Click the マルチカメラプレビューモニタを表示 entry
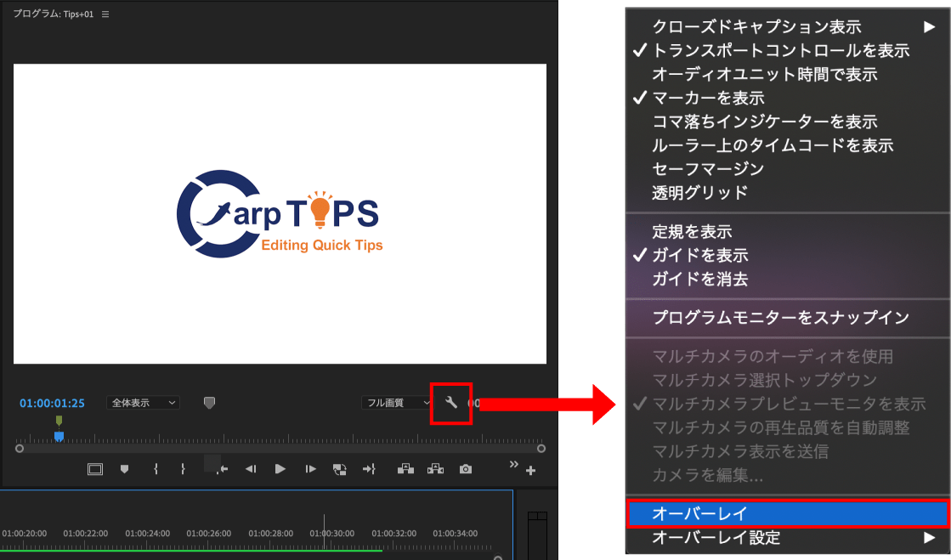 (x=787, y=404)
